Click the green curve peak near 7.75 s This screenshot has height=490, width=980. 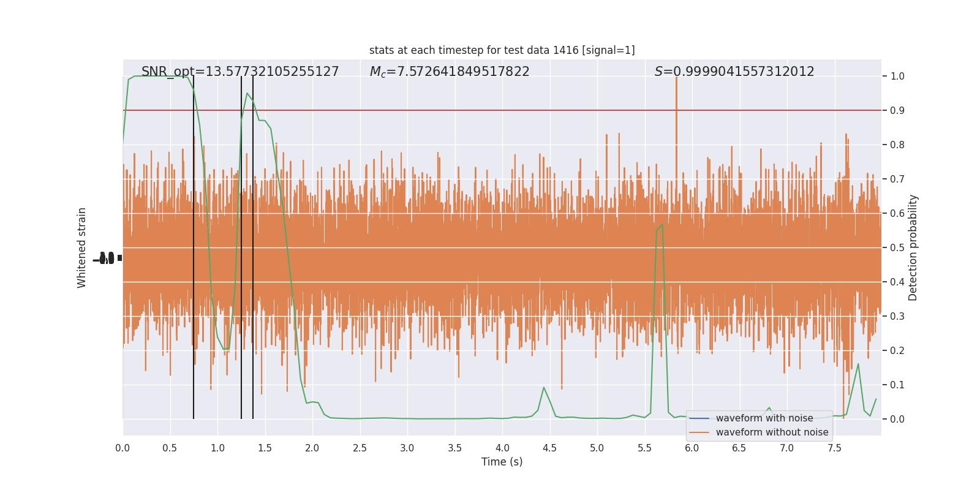[858, 364]
